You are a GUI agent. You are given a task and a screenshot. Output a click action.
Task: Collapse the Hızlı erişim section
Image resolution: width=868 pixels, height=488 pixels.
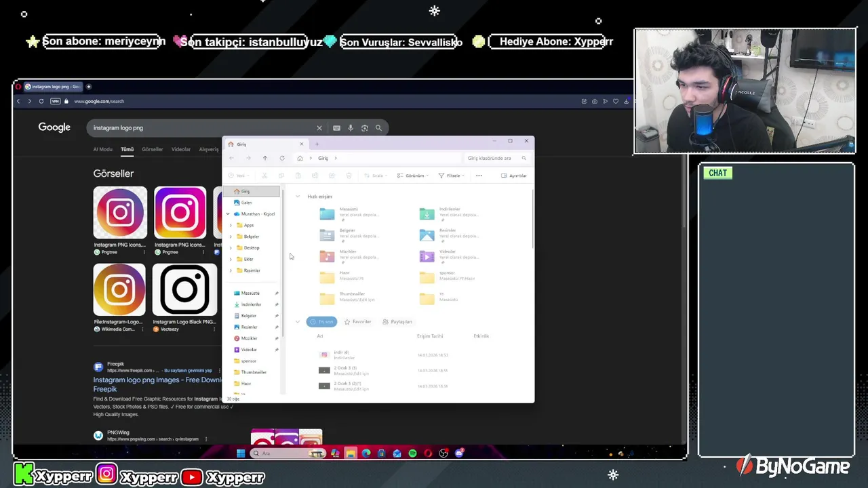(298, 197)
